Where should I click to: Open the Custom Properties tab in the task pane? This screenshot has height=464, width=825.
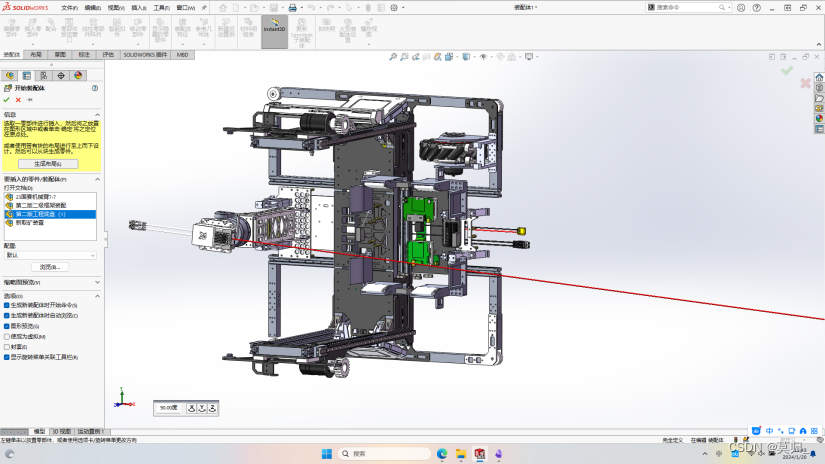(x=819, y=129)
